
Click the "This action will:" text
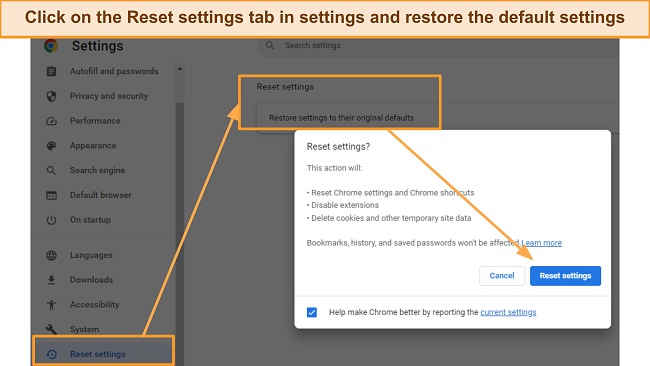(x=334, y=168)
